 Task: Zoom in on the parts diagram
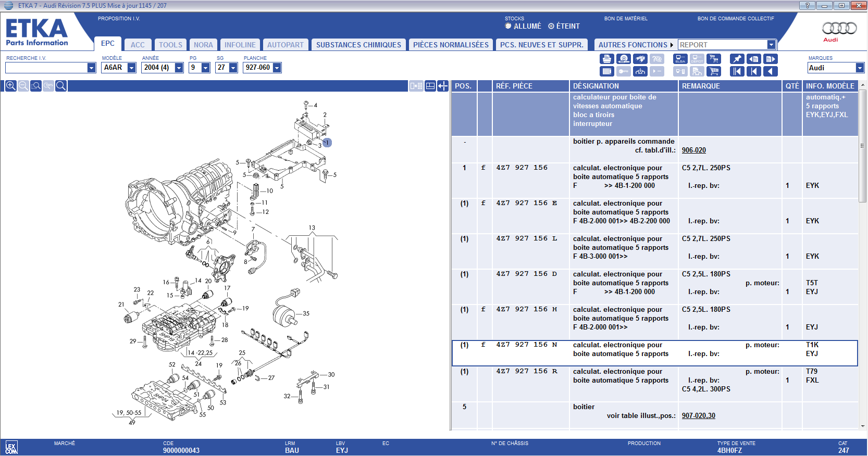(x=10, y=86)
